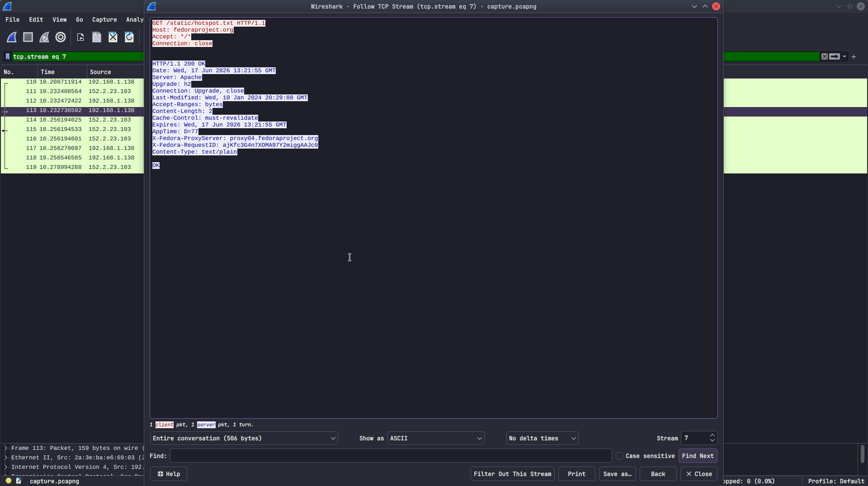Click the Back button
868x486 pixels.
658,474
